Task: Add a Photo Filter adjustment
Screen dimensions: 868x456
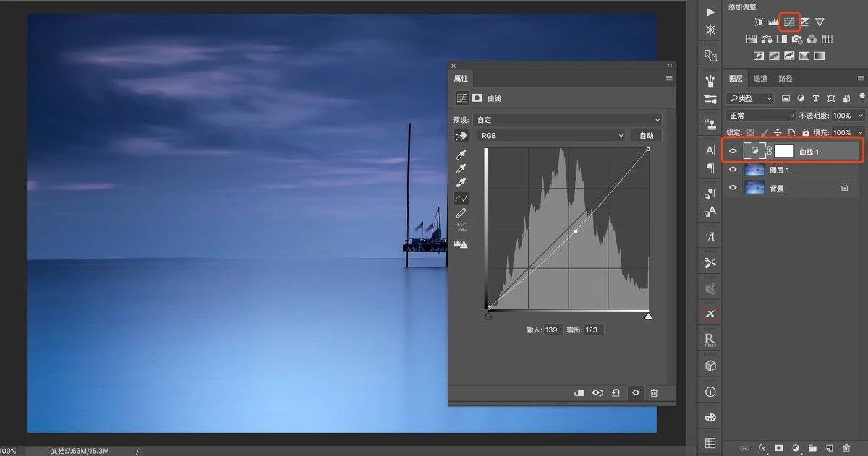Action: pyautogui.click(x=796, y=39)
